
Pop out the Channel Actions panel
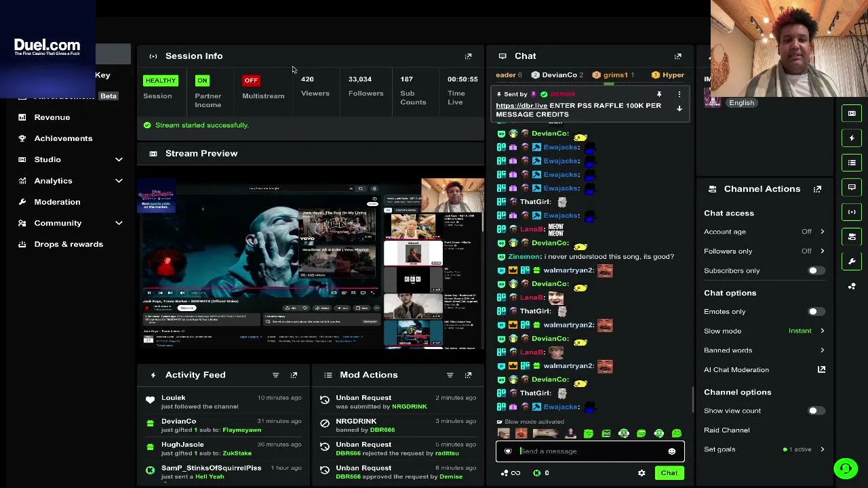point(817,189)
